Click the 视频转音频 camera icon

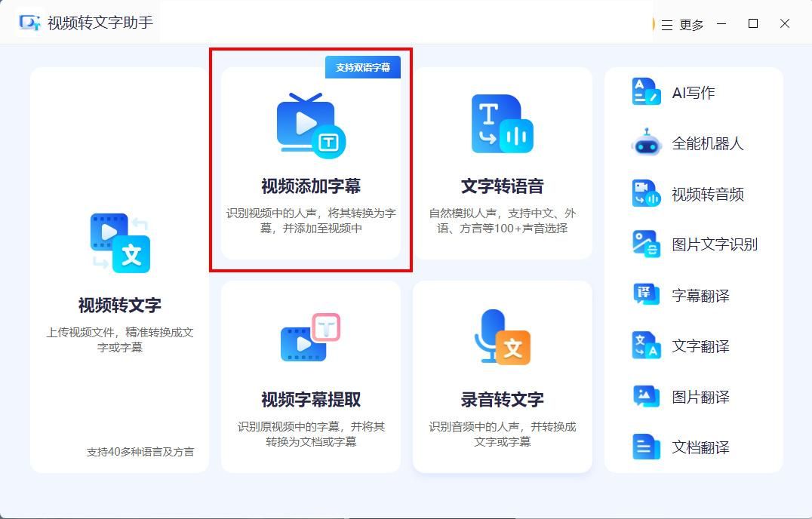click(x=646, y=194)
